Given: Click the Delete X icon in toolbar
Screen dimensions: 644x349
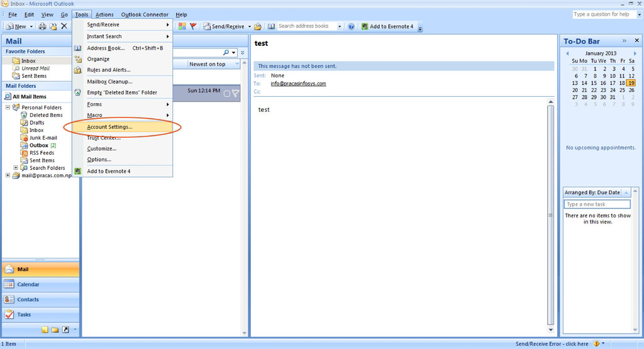Looking at the screenshot, I should coord(64,26).
